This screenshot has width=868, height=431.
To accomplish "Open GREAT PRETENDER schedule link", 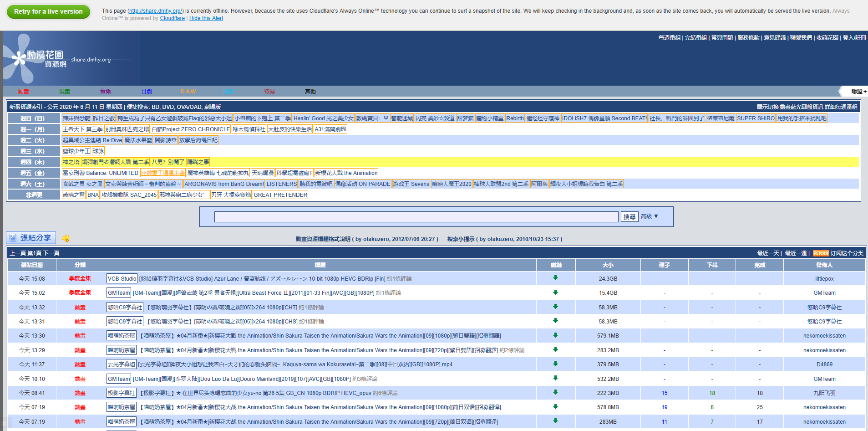I will click(x=280, y=195).
